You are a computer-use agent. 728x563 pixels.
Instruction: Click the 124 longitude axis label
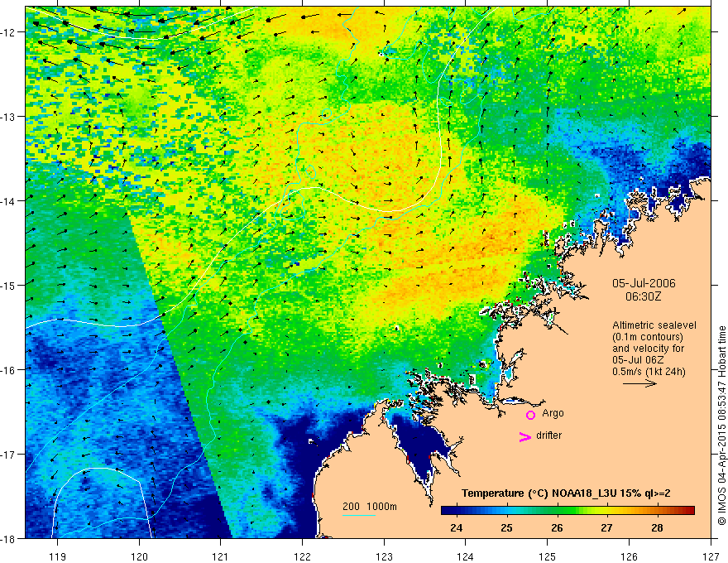(x=466, y=556)
